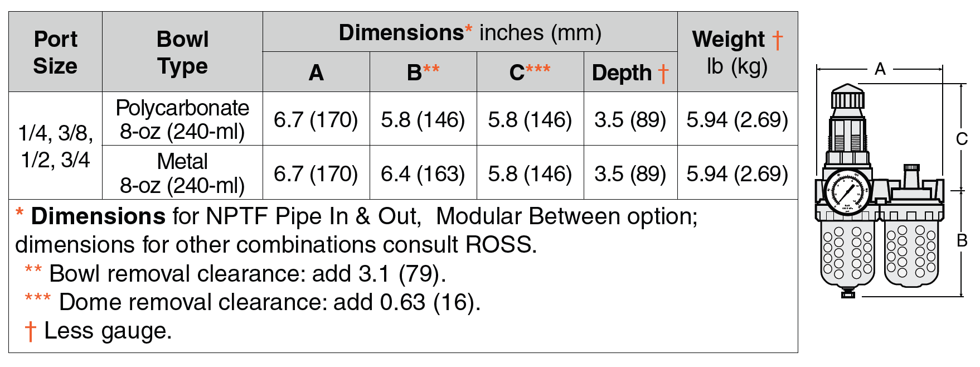Image resolution: width=980 pixels, height=367 pixels.
Task: Select the B** column header
Action: coord(423,72)
